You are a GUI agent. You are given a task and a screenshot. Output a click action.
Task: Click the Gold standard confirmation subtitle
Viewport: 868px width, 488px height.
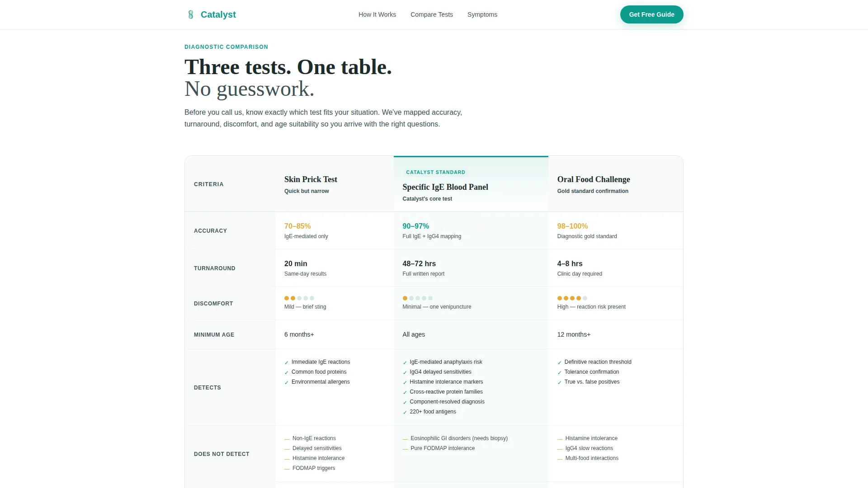tap(593, 191)
